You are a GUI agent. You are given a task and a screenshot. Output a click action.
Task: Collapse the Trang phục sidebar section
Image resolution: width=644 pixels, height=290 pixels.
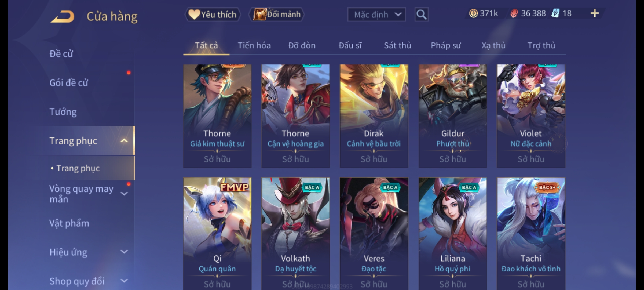[x=124, y=141]
